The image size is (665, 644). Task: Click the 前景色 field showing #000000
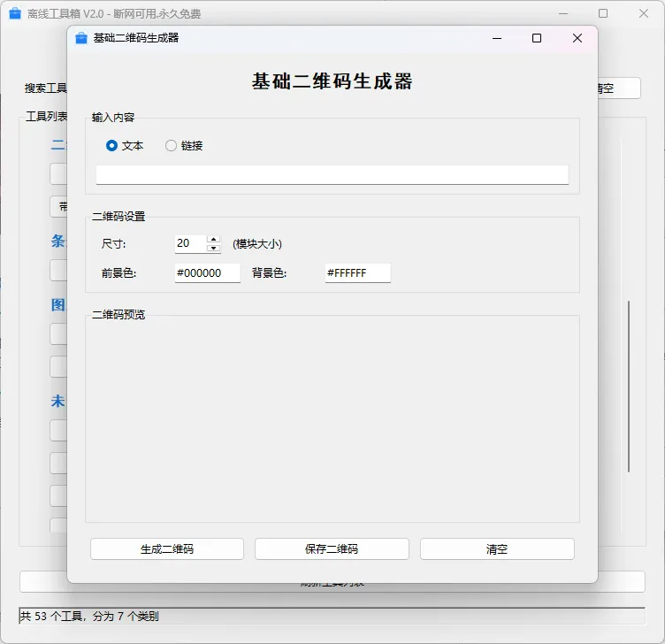coord(208,272)
